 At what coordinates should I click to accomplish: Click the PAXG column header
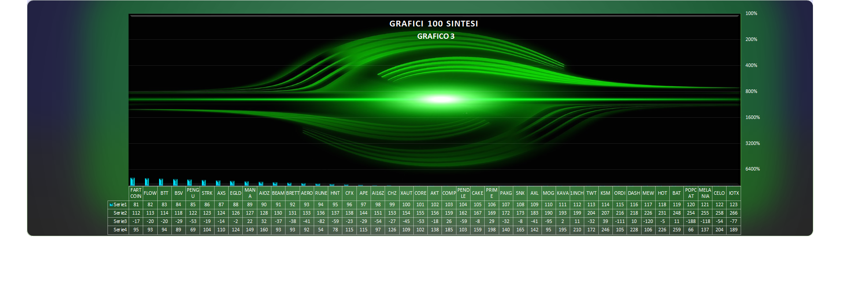[506, 193]
